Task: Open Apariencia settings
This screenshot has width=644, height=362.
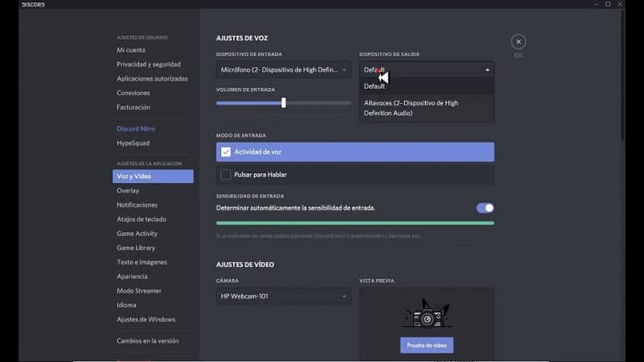Action: pyautogui.click(x=132, y=276)
